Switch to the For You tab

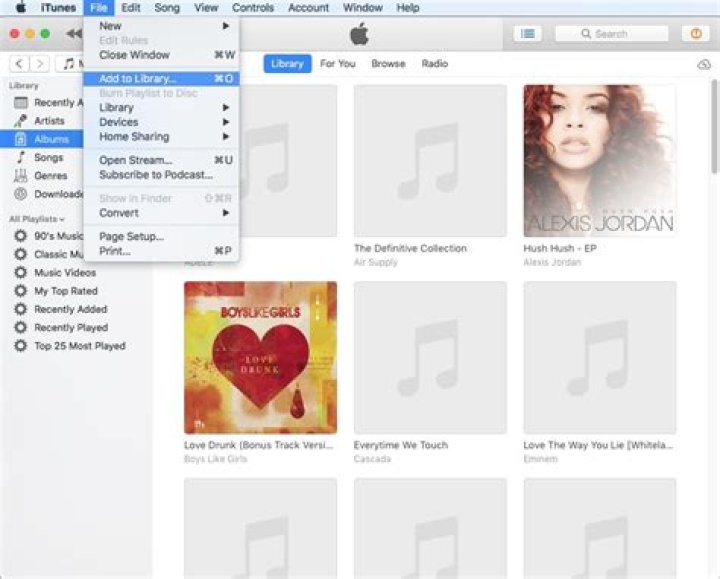click(338, 64)
